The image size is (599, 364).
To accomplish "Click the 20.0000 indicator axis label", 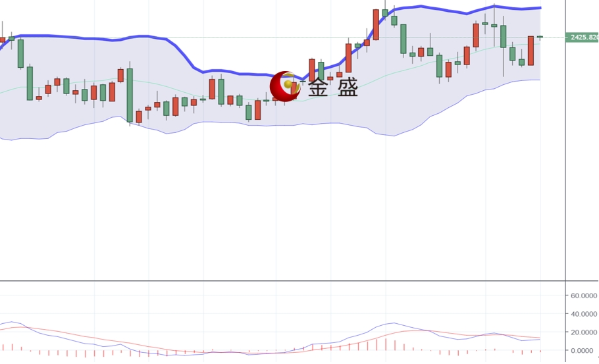I will pyautogui.click(x=583, y=332).
